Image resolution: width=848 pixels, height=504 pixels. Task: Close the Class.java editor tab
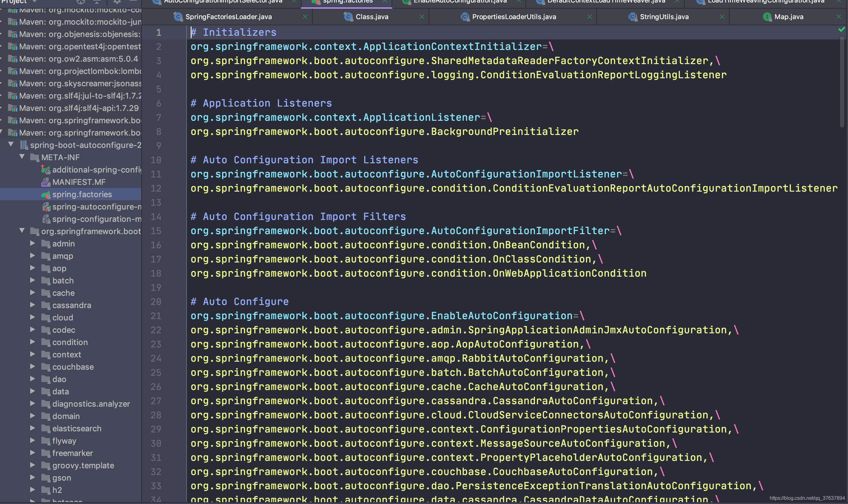422,17
